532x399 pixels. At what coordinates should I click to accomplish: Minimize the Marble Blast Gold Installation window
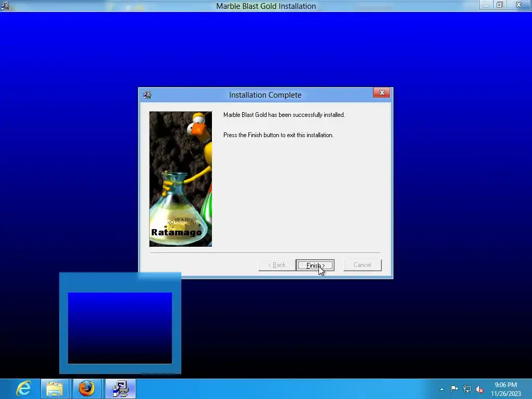486,5
